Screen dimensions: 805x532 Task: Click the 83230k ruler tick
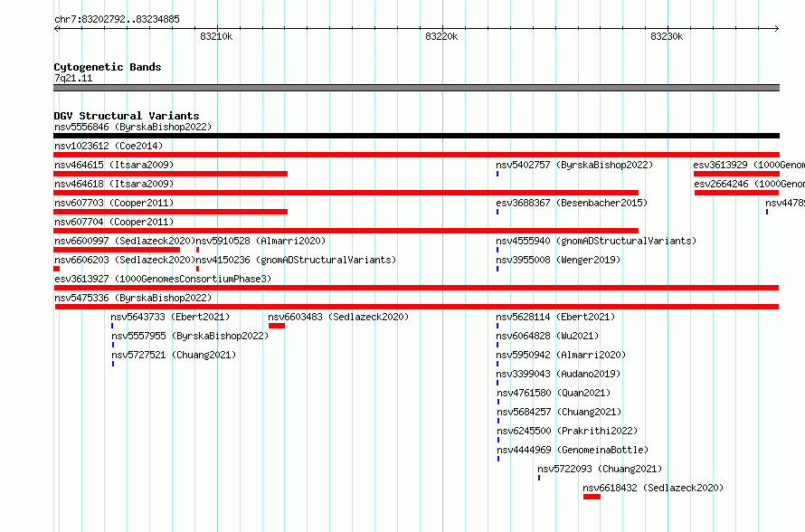(x=667, y=36)
